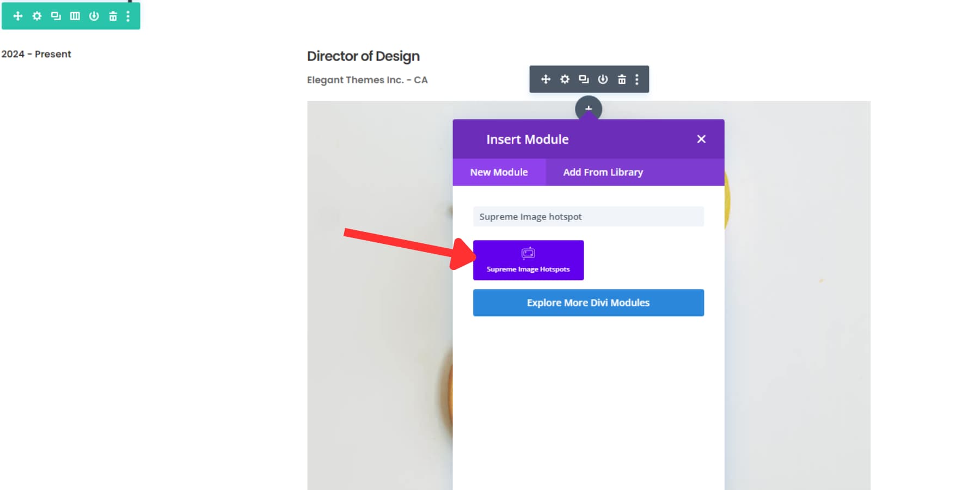The image size is (980, 490).
Task: Open more options in dark module toolbar
Action: [x=637, y=79]
